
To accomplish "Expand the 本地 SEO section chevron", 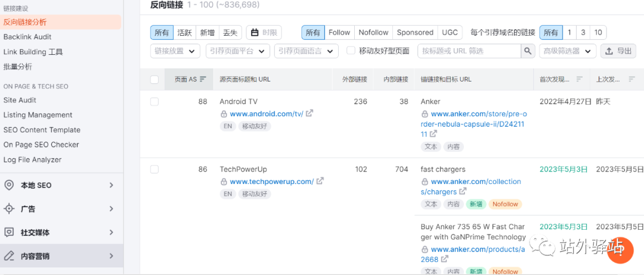I will [112, 185].
